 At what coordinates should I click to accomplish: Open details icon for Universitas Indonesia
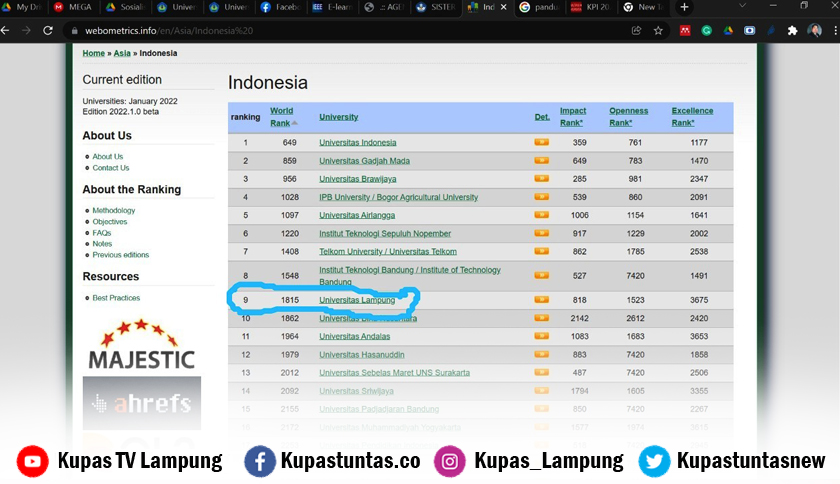pos(542,142)
